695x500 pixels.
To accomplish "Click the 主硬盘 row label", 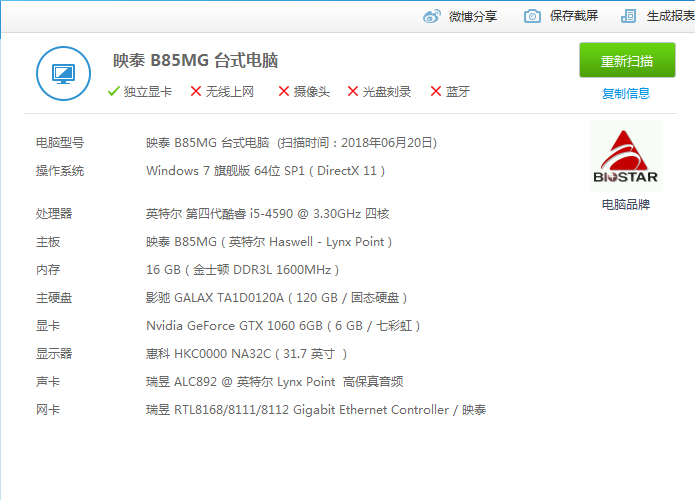I will click(x=54, y=297).
